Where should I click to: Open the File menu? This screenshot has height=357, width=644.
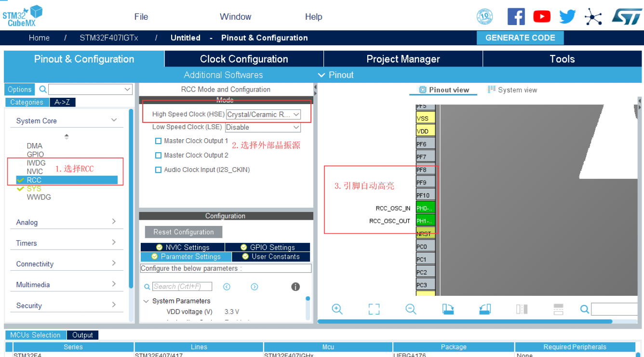click(x=141, y=17)
